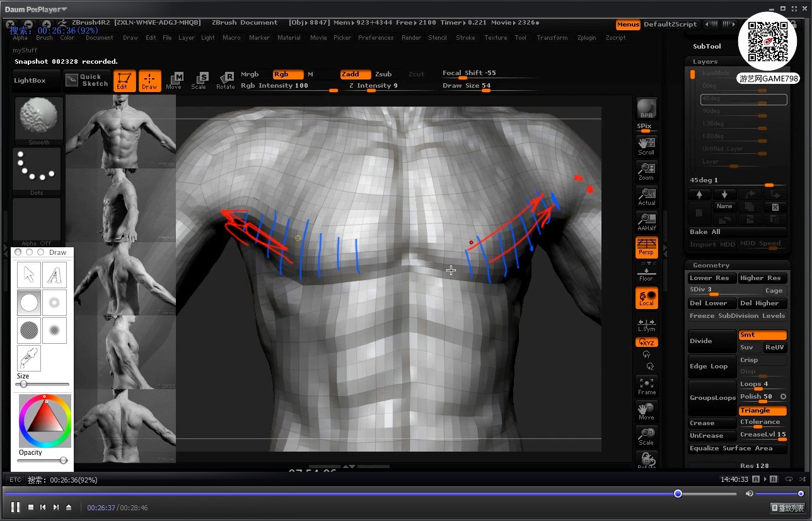Click the Lower Res button
Viewport: 812px width, 521px height.
(x=712, y=278)
